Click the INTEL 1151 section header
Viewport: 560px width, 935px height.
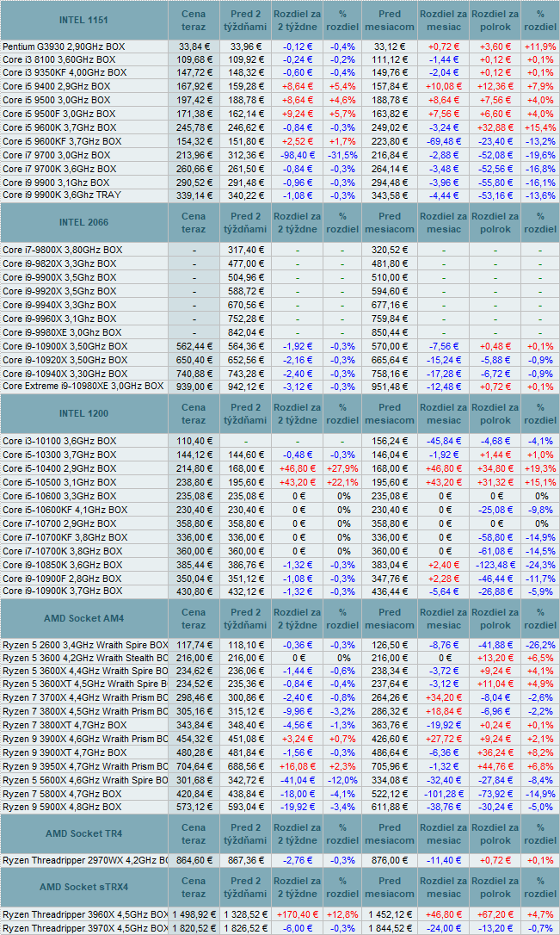(x=84, y=21)
